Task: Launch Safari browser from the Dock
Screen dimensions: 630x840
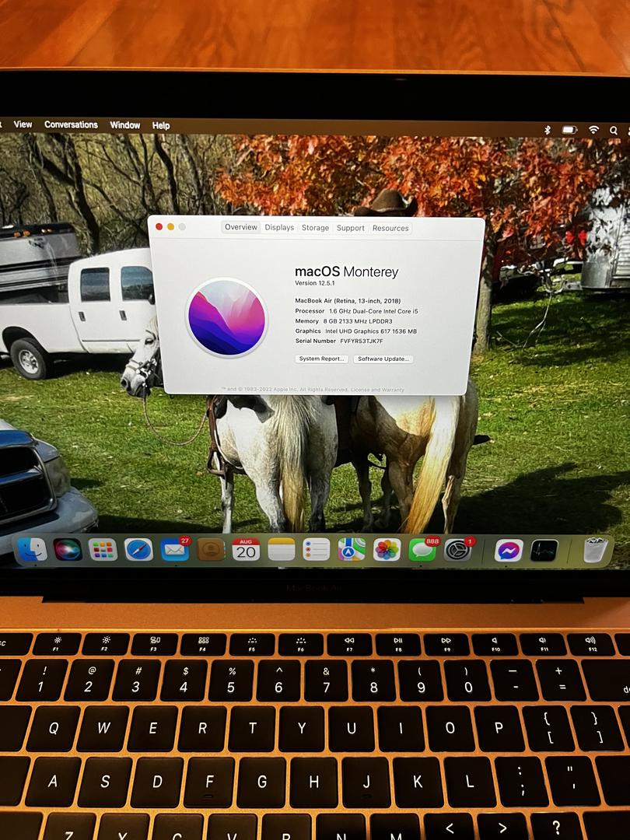Action: click(138, 550)
